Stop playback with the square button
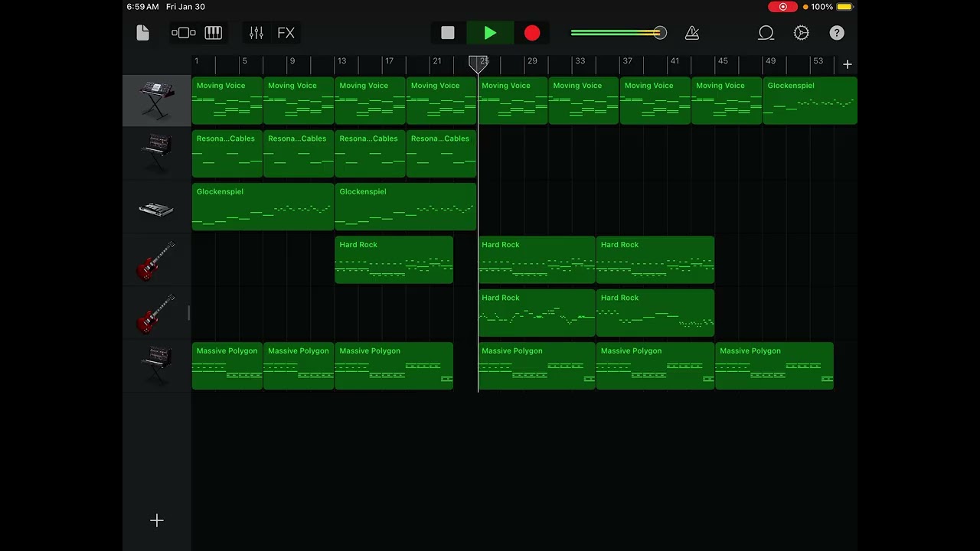980x551 pixels. coord(448,33)
